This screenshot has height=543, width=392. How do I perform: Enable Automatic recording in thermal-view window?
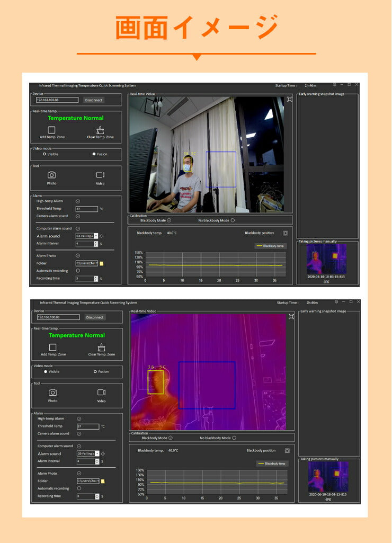(79, 488)
